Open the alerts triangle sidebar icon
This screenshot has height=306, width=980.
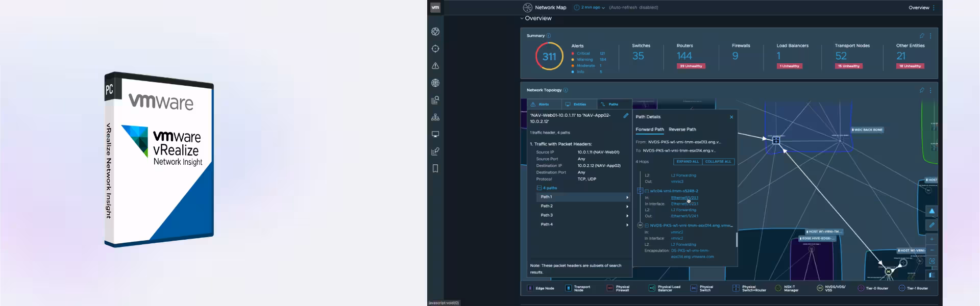click(x=435, y=66)
